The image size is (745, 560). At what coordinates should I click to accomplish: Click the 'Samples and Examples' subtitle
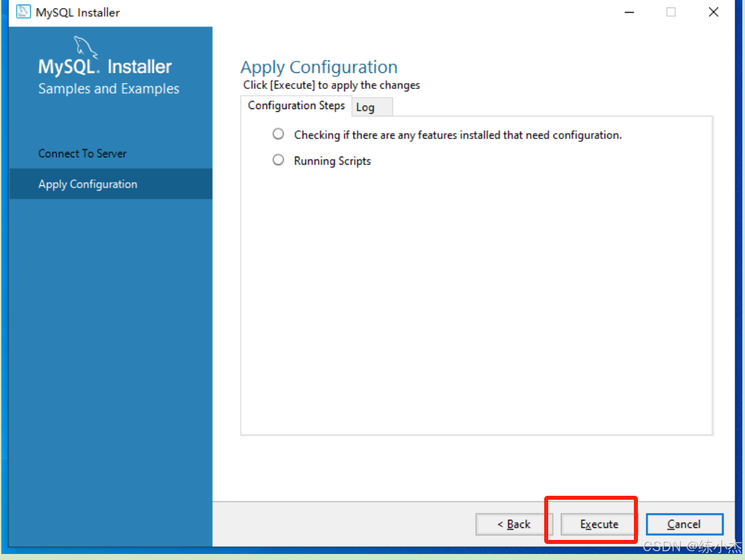click(109, 89)
